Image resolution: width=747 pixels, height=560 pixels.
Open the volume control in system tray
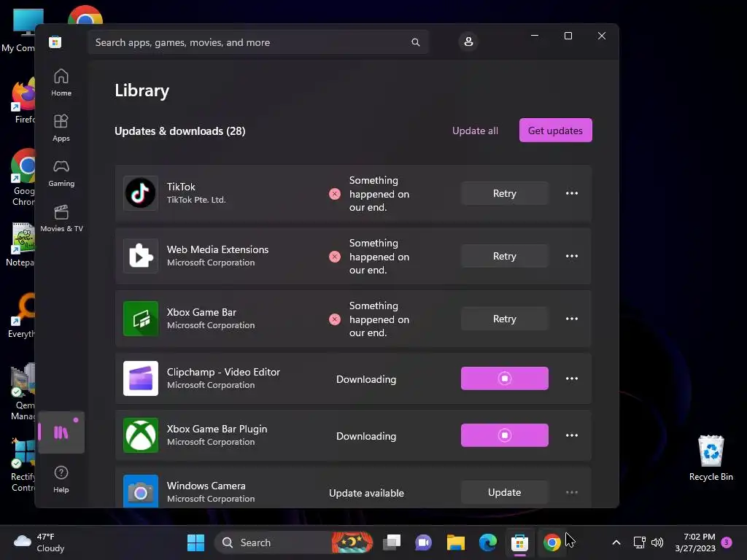click(x=657, y=542)
